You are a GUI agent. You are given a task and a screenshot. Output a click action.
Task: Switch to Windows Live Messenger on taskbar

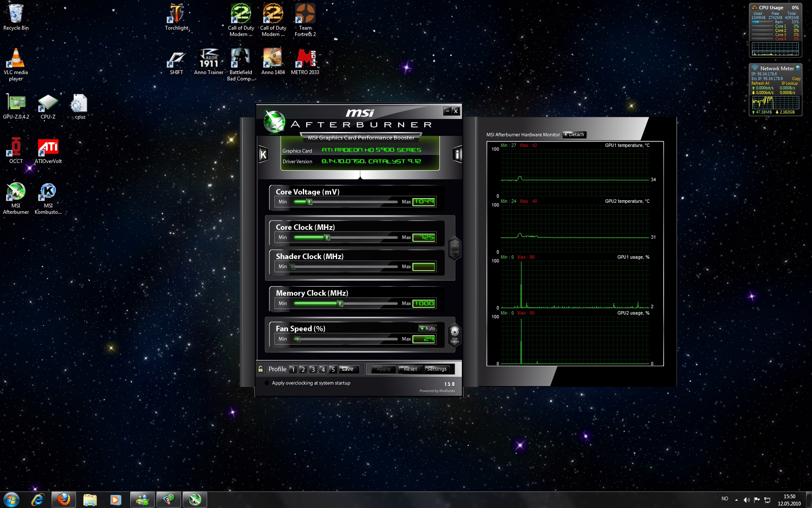pos(143,500)
